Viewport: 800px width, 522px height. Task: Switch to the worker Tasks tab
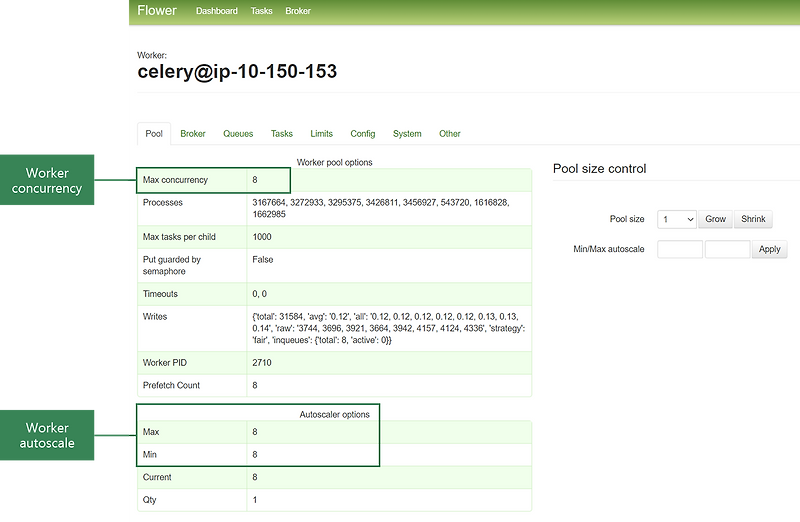click(282, 134)
